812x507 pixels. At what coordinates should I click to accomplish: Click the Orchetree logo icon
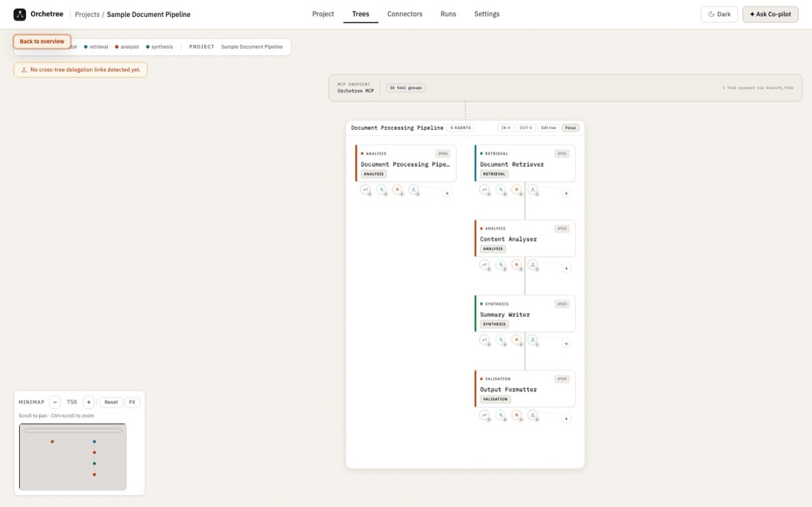tap(20, 15)
